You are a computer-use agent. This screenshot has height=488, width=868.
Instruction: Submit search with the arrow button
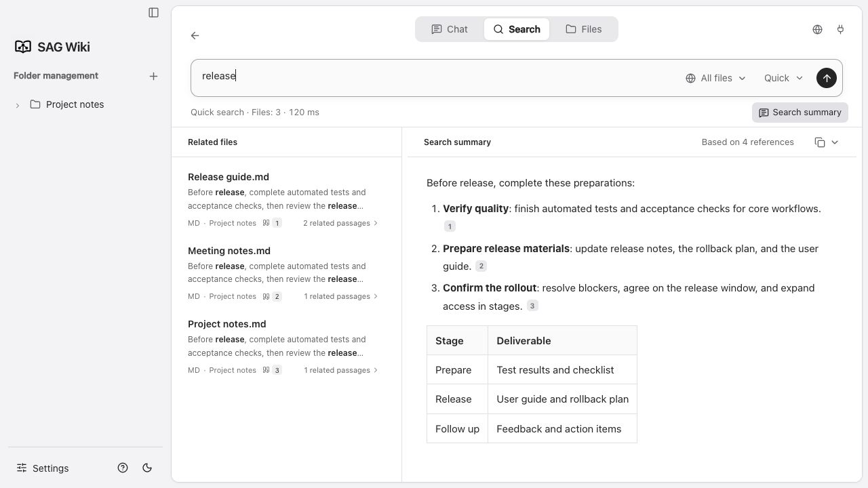tap(826, 78)
